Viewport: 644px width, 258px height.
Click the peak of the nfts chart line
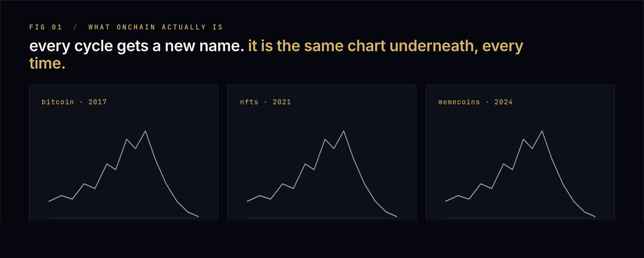343,131
